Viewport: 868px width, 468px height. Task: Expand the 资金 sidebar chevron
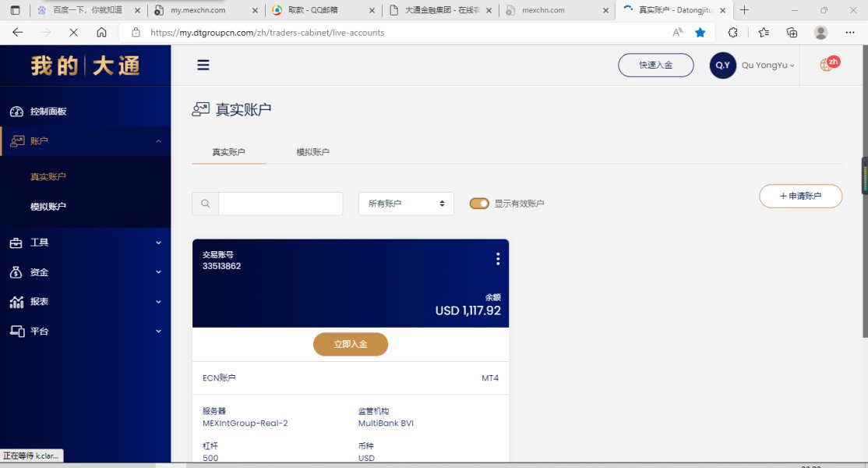click(x=158, y=272)
